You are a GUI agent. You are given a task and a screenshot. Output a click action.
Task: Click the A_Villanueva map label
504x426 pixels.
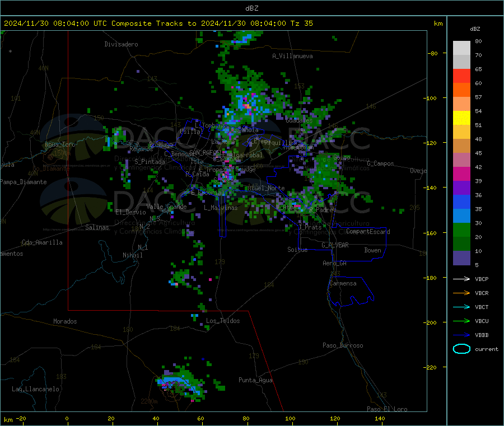coord(292,56)
